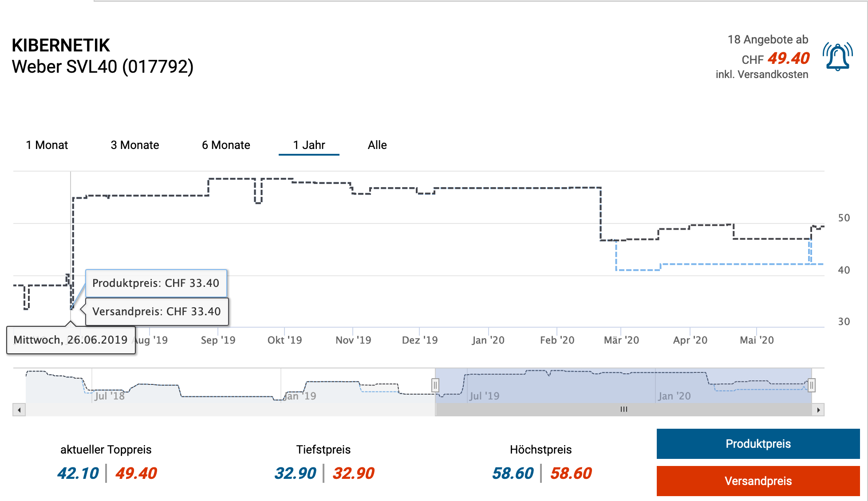
Task: Toggle the Versandpreis series button
Action: coord(758,481)
